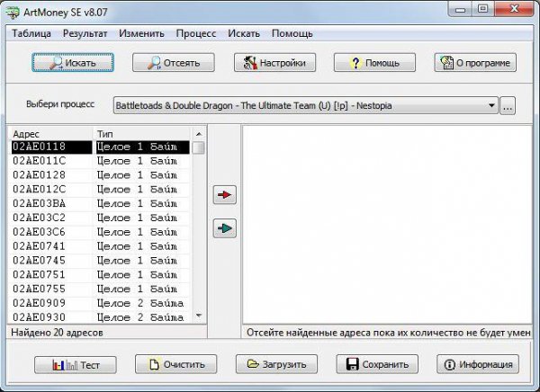Close the ArtMoney window
This screenshot has width=540, height=392.
[x=514, y=9]
